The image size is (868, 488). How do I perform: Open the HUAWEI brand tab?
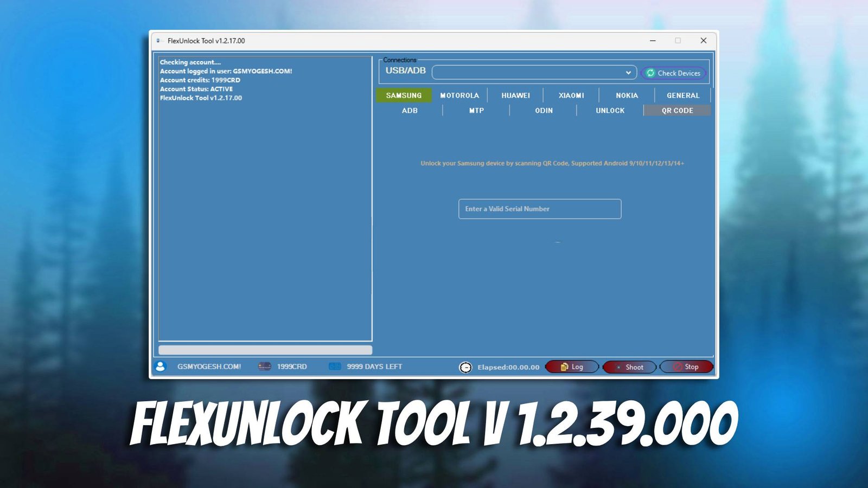[x=515, y=95]
